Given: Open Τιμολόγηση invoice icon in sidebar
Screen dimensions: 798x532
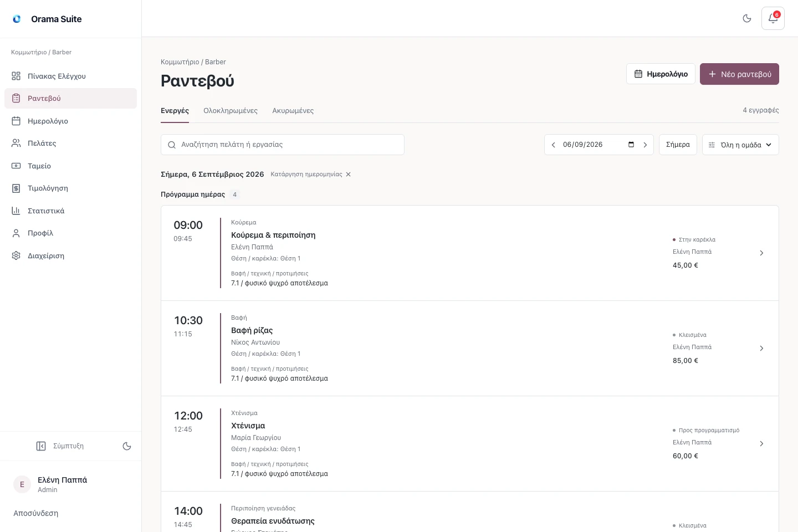Looking at the screenshot, I should pos(16,188).
